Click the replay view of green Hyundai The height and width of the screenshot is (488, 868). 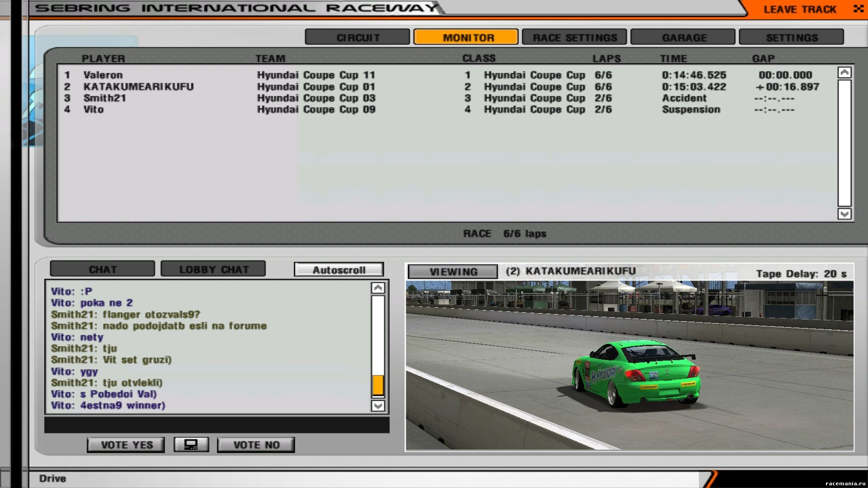pyautogui.click(x=629, y=365)
